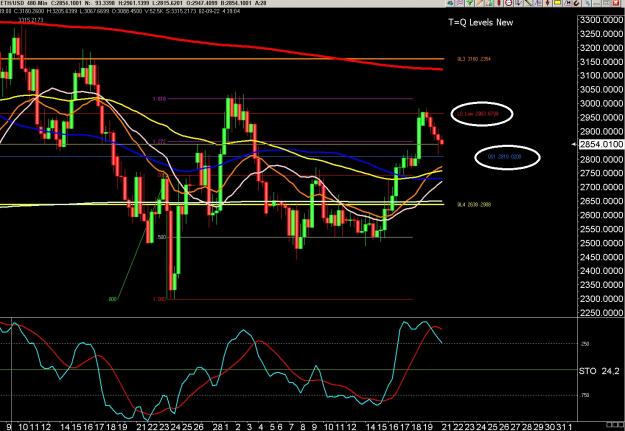This screenshot has width=625, height=431.
Task: Click the green 000 label under the trend line
Action: pos(113,299)
